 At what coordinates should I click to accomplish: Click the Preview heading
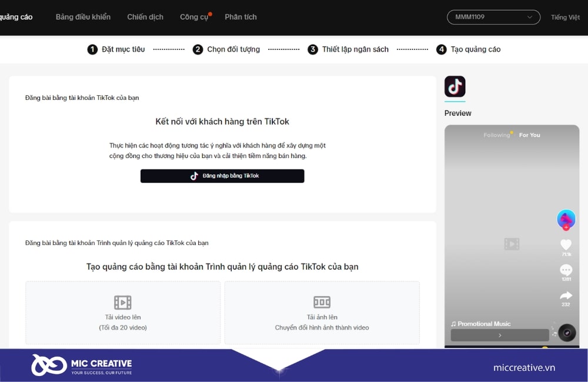(x=458, y=113)
